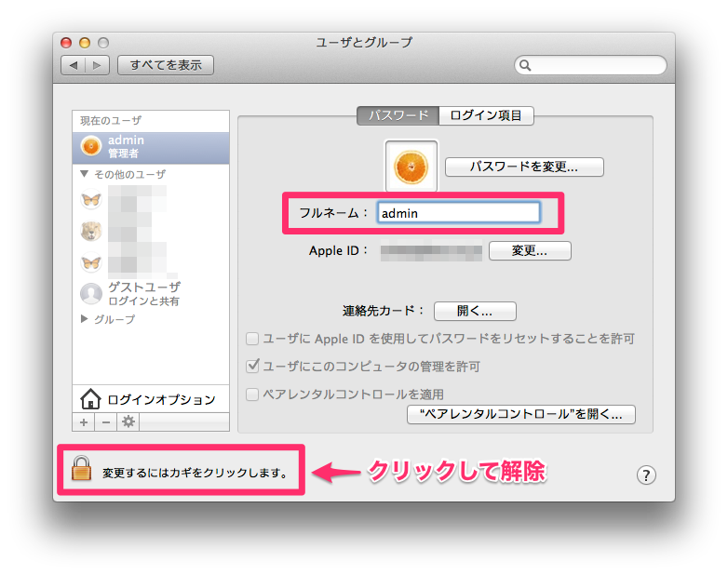Collapse the その他のユーザ section
This screenshot has height=575, width=728.
point(85,174)
